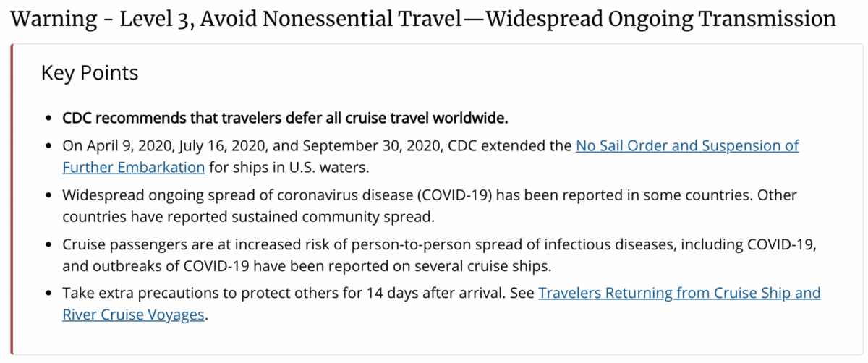Image resolution: width=868 pixels, height=363 pixels.
Task: Open the No Sail Order and Suspension link
Action: (687, 145)
